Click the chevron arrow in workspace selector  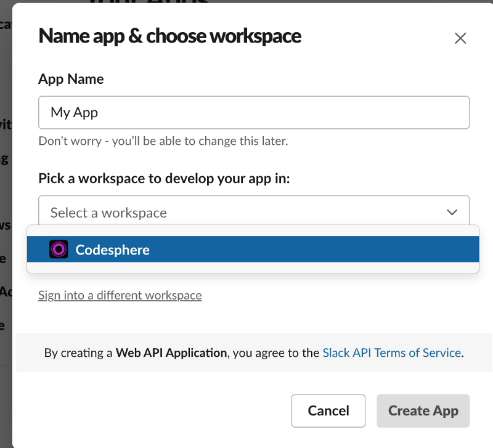[452, 213]
